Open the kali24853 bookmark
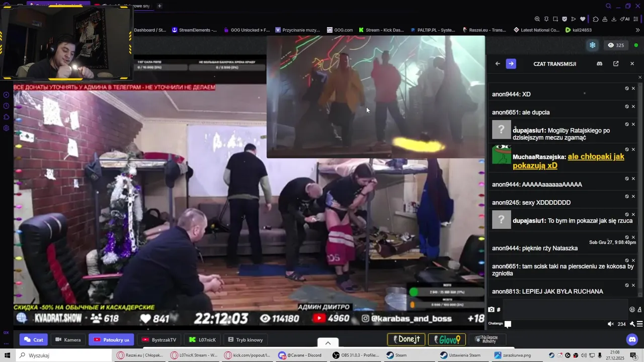Image resolution: width=644 pixels, height=362 pixels. [x=579, y=30]
